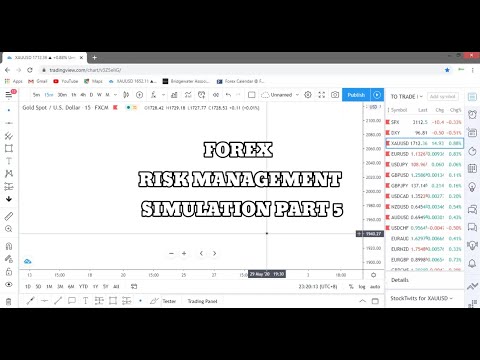Open the Measure ruler tool
Image resolution: width=480 pixels, height=360 pixels.
tap(9, 216)
